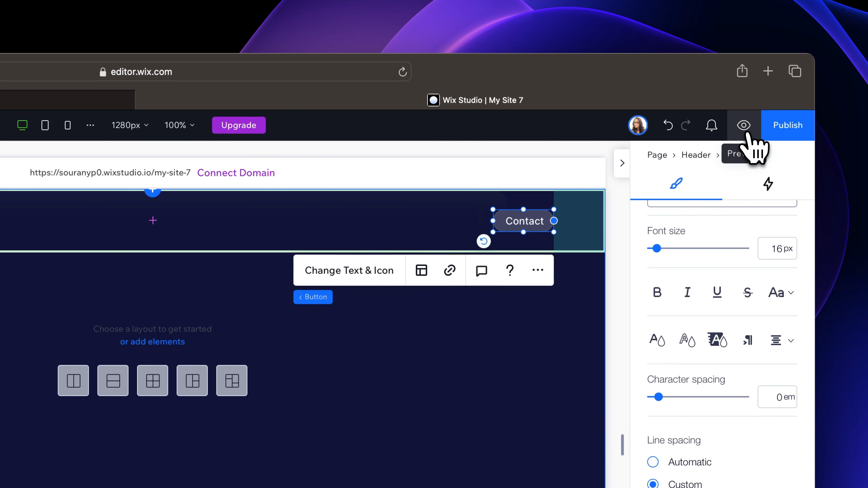The width and height of the screenshot is (868, 488).
Task: Click the Connect Domain link
Action: coord(236,173)
